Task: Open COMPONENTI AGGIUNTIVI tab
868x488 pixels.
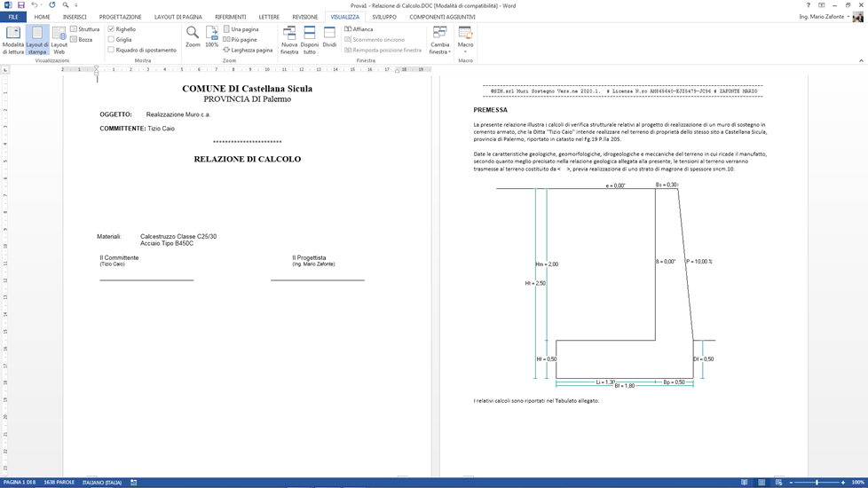Action: pyautogui.click(x=442, y=17)
